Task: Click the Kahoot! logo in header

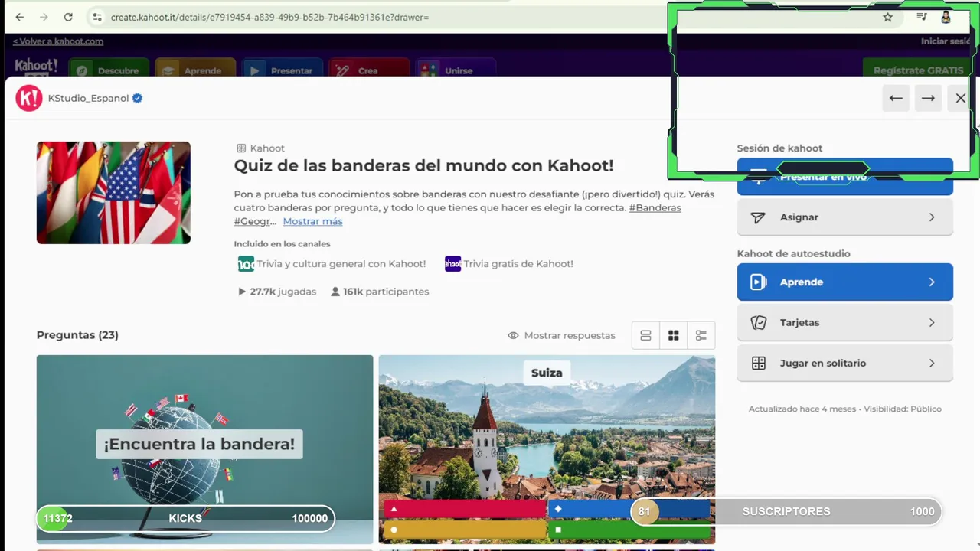Action: point(36,67)
